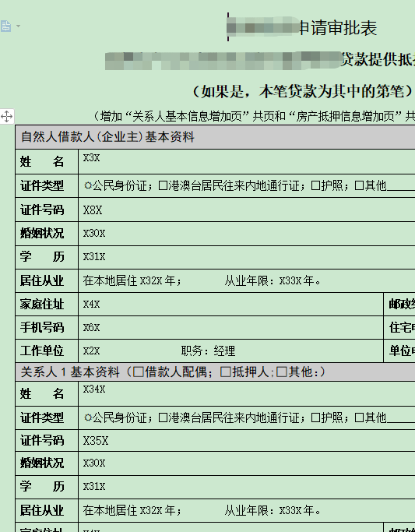Click the 关系人 1 基本资料 section header text

[x=70, y=372]
